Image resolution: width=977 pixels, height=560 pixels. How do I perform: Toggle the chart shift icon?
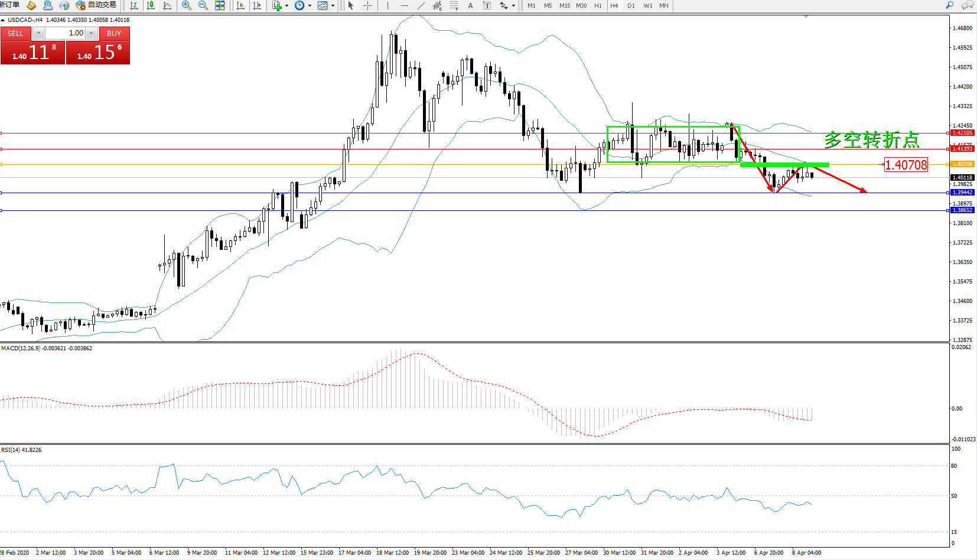[257, 5]
